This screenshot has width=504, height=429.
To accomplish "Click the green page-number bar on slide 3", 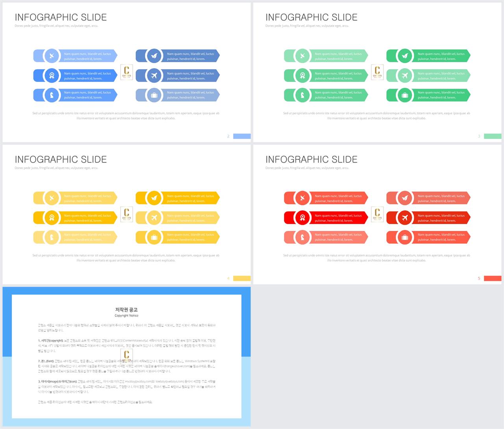I will coord(493,136).
